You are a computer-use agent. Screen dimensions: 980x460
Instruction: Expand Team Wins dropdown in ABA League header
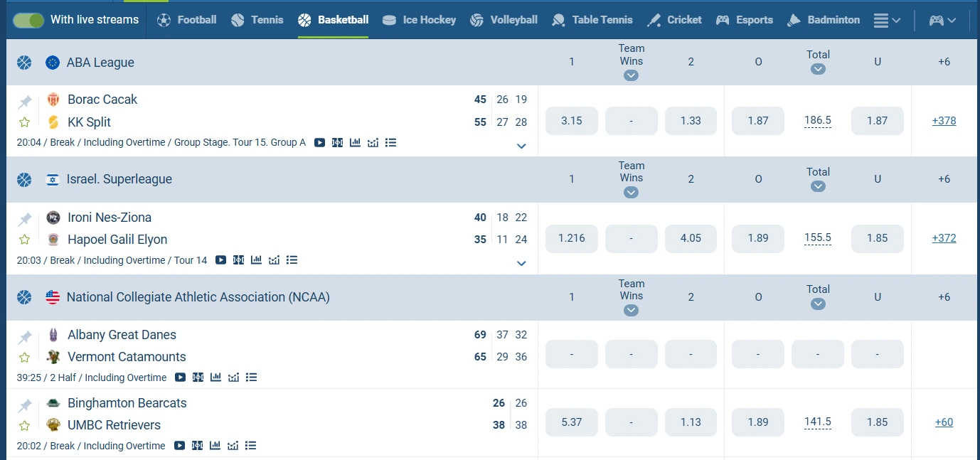(x=631, y=75)
